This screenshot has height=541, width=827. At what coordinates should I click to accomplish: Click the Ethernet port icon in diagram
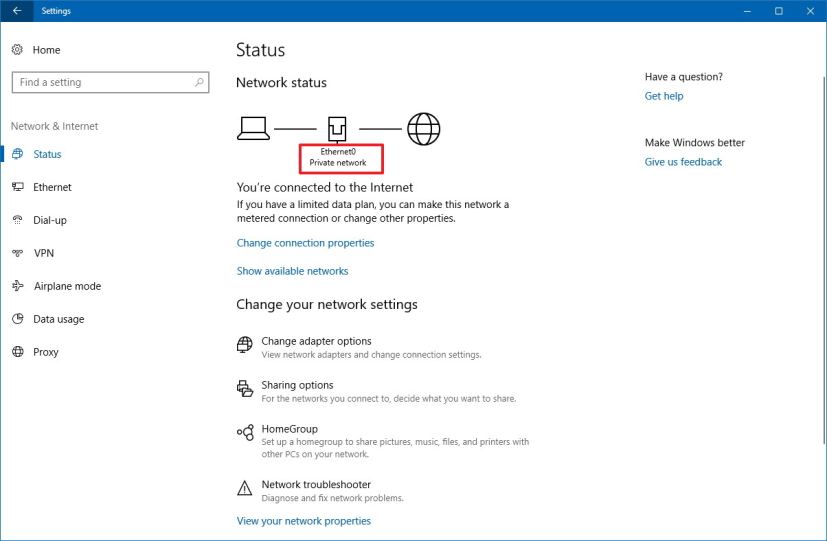click(x=337, y=129)
